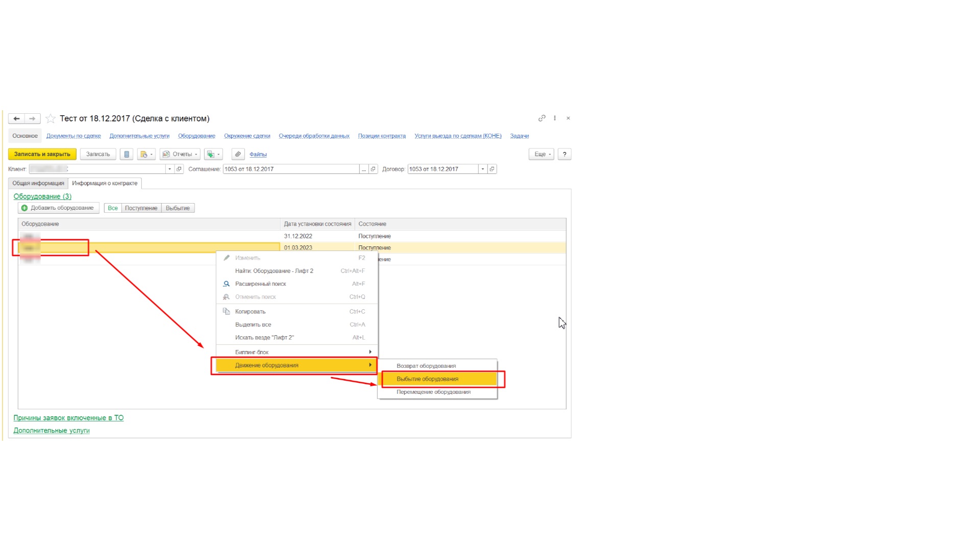
Task: Go forward with the right arrow
Action: 32,119
